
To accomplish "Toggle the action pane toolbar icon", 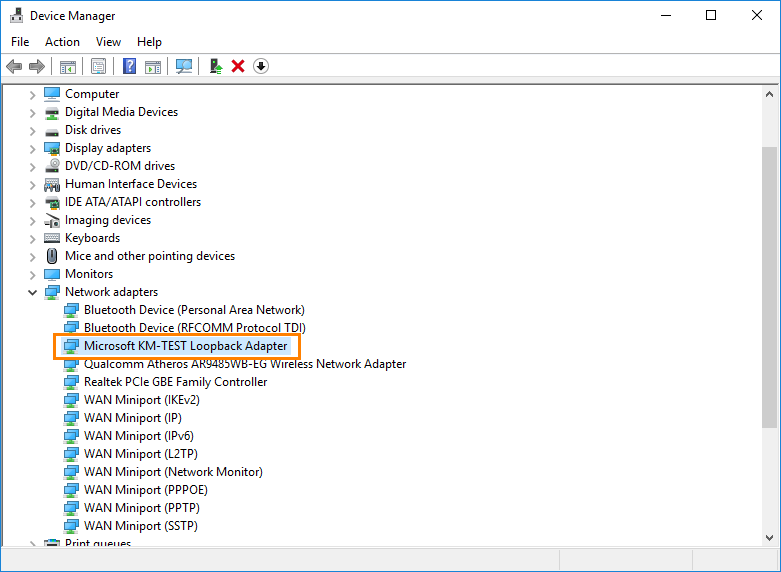I will click(153, 66).
